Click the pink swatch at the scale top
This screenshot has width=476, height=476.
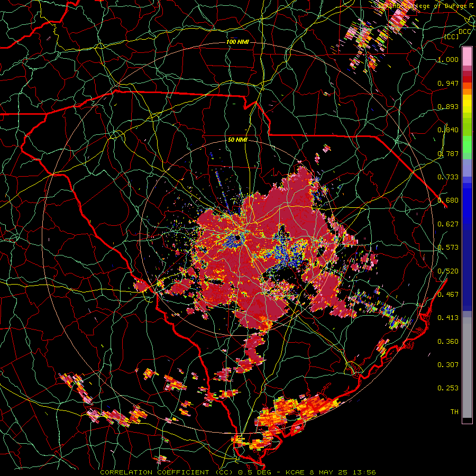tap(467, 56)
